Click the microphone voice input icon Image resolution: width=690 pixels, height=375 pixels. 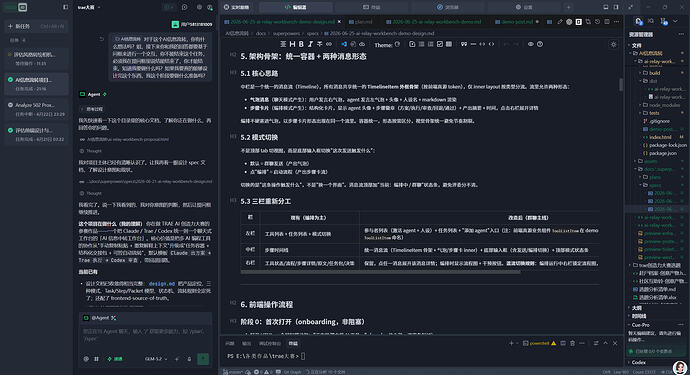189,359
